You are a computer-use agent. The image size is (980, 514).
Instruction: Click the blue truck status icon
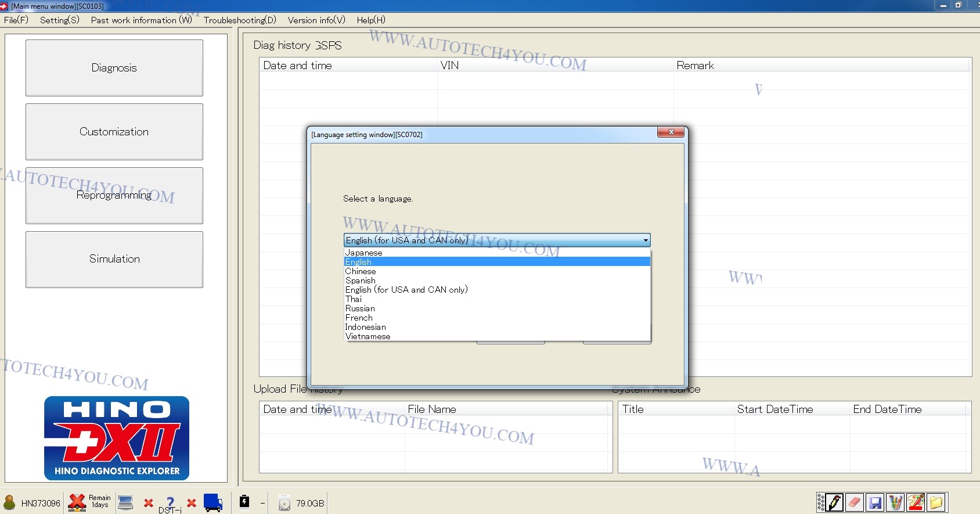tap(213, 503)
